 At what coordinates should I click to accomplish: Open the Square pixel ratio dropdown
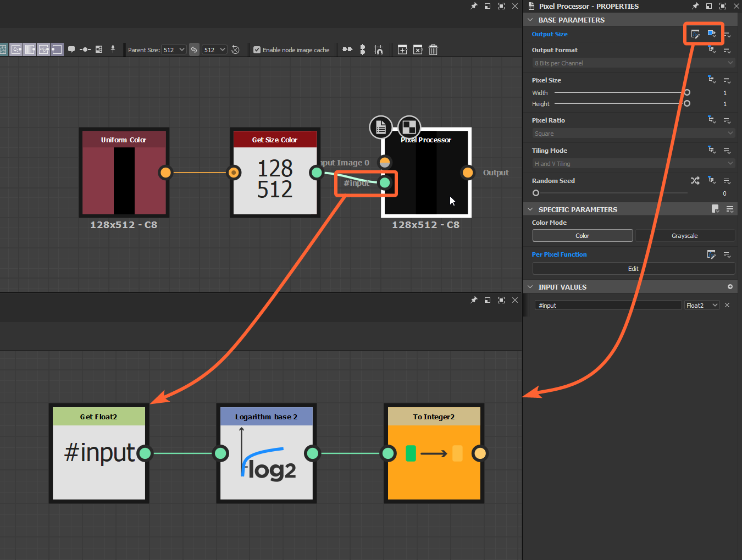coord(633,134)
